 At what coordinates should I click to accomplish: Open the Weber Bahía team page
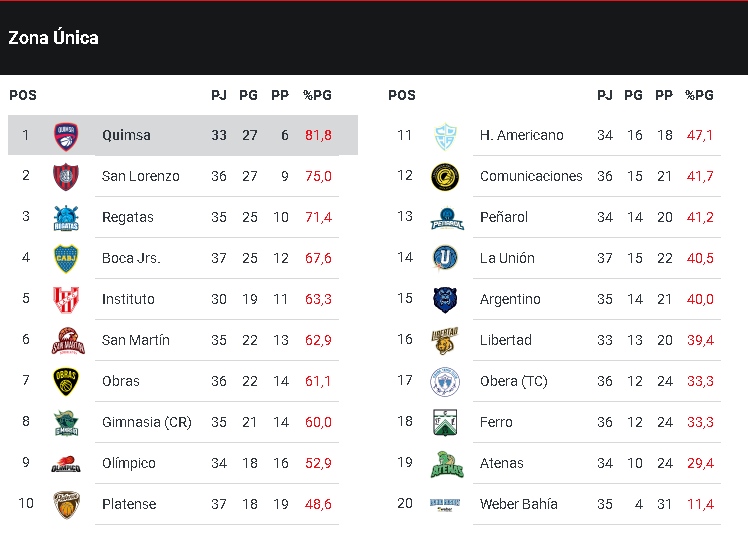tap(519, 504)
